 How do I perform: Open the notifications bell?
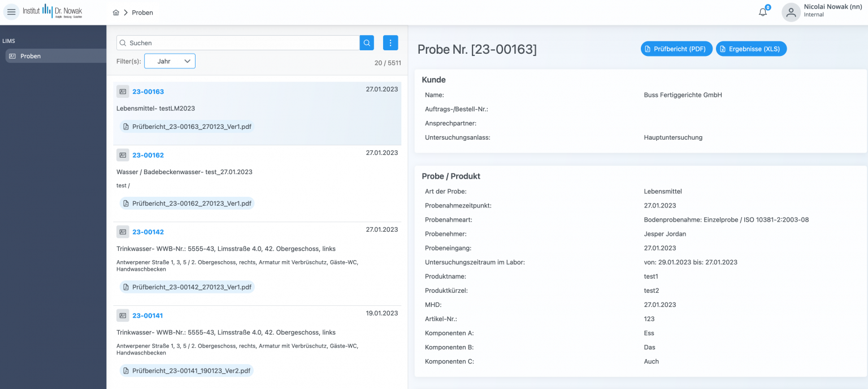pos(763,12)
